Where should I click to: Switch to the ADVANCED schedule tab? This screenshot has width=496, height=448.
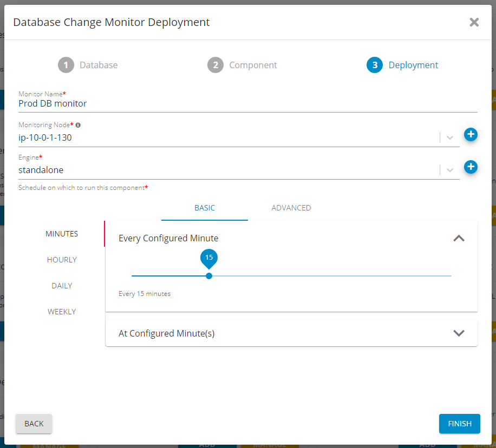click(x=291, y=208)
